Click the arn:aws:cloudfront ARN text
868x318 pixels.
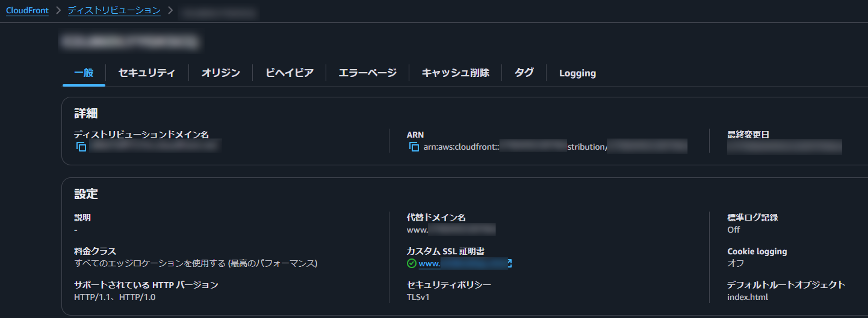pyautogui.click(x=461, y=147)
